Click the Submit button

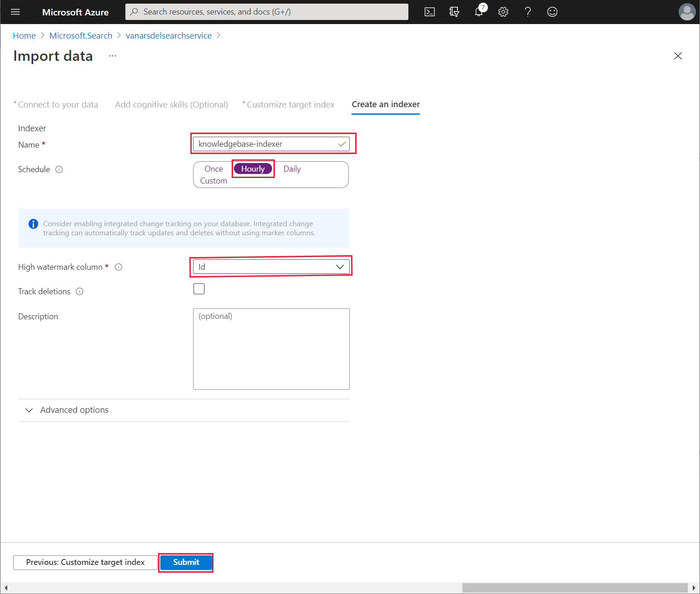pos(186,562)
